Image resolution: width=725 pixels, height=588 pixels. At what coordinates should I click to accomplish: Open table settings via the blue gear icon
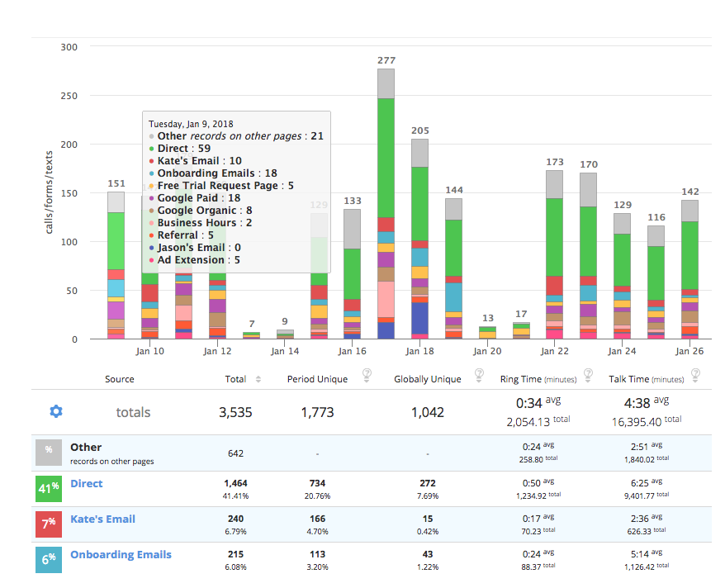(x=55, y=411)
